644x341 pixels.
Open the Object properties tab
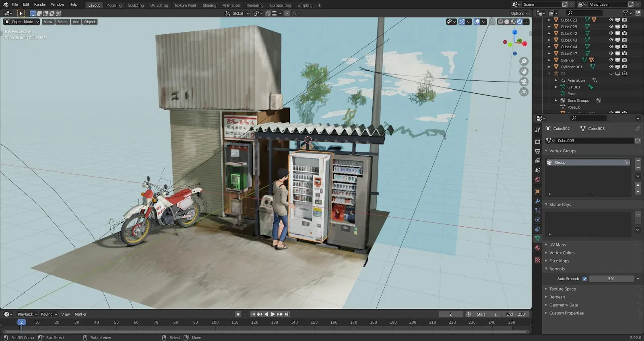(x=538, y=192)
